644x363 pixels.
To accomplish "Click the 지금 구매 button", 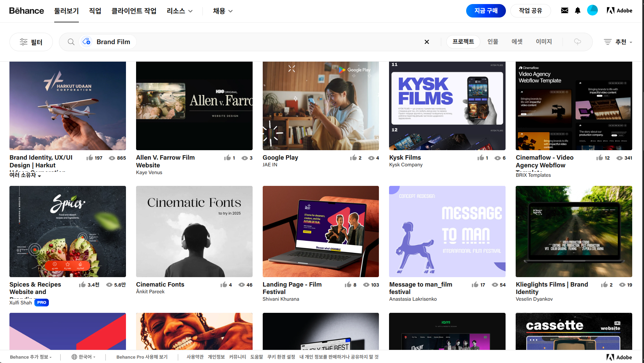I will tap(486, 11).
